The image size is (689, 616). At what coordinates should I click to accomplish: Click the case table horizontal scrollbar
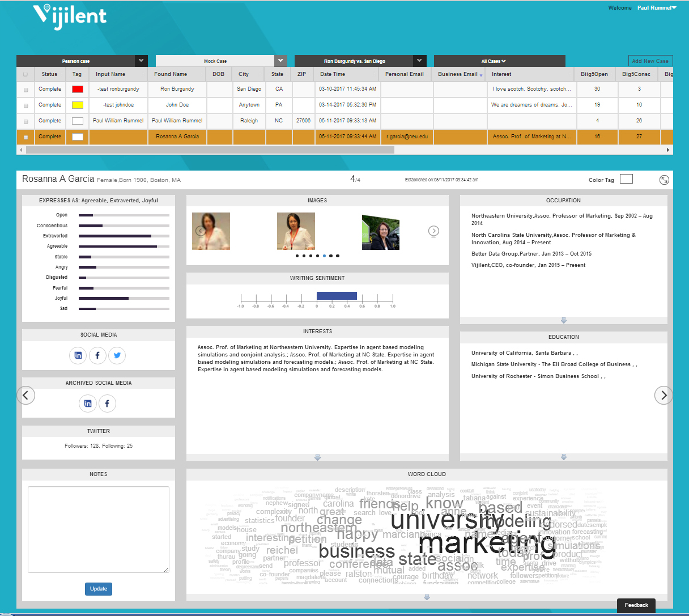click(x=210, y=150)
